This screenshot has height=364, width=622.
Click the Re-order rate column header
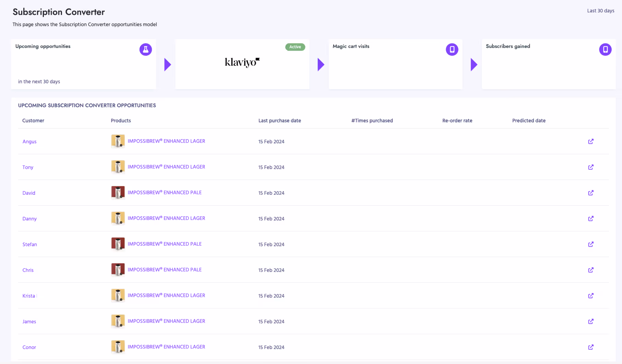[457, 121]
